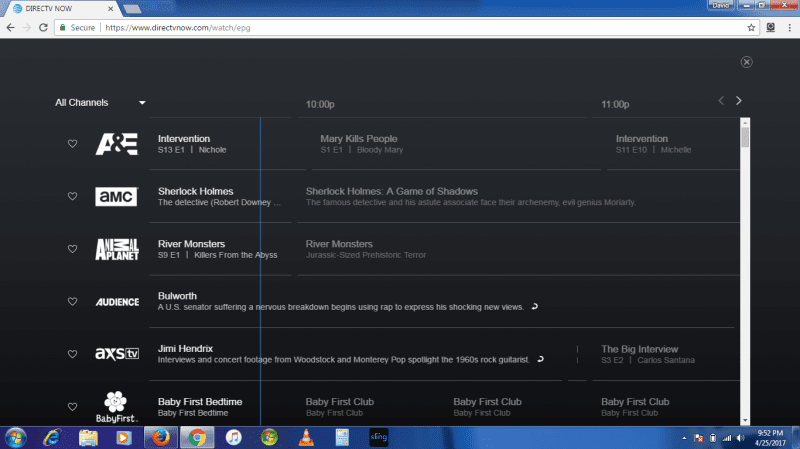Viewport: 800px width, 449px height.
Task: Go to the later guide time slots
Action: click(738, 101)
